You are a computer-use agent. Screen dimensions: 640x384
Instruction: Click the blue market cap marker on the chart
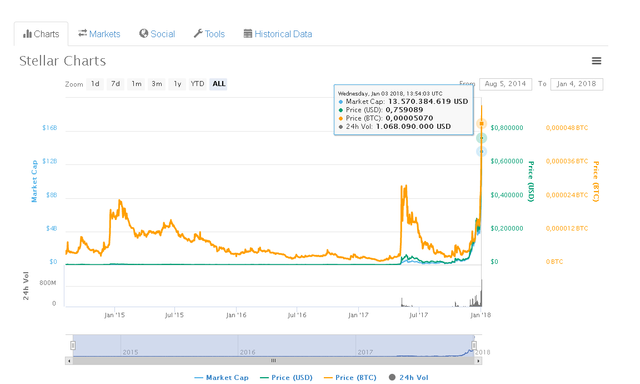coord(482,151)
